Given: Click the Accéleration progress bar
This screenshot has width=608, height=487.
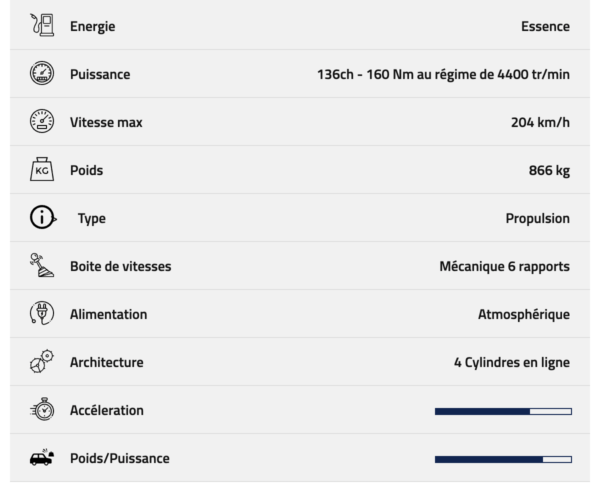Looking at the screenshot, I should point(503,411).
